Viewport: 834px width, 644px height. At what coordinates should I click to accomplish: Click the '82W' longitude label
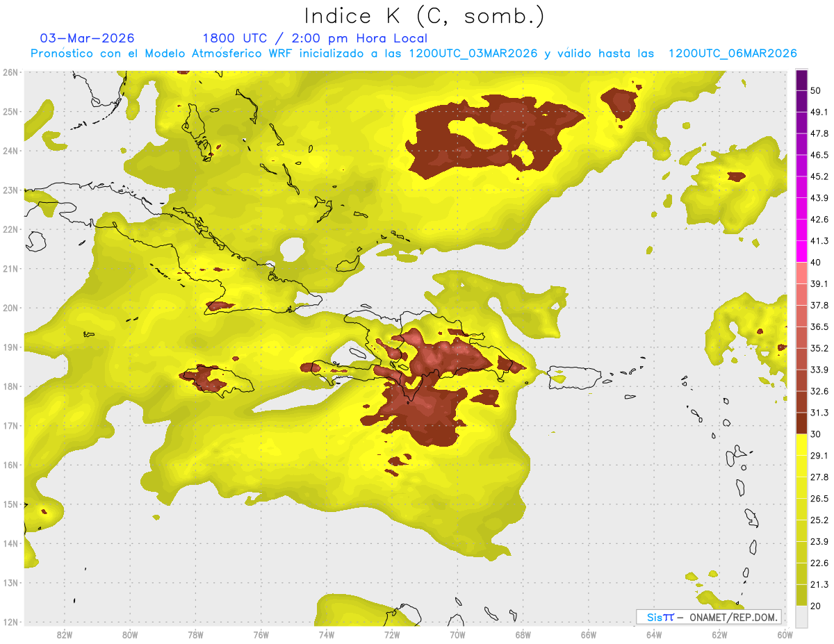[x=64, y=634]
